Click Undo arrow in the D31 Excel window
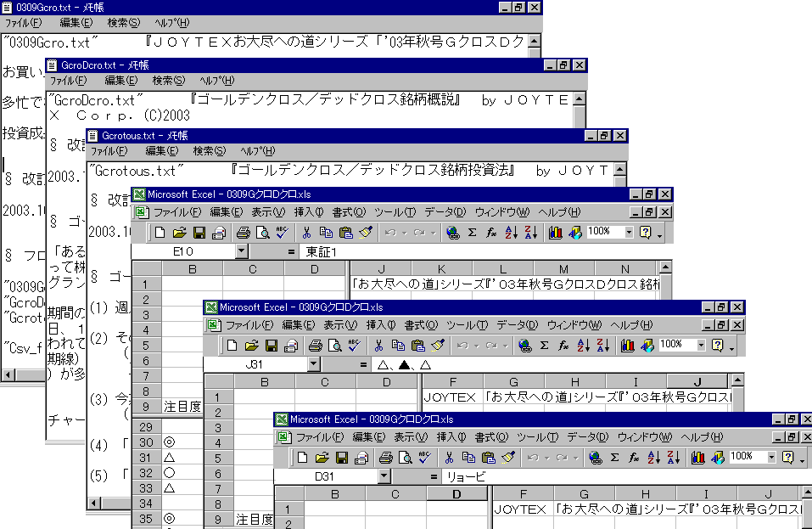Image resolution: width=812 pixels, height=529 pixels. tap(533, 458)
